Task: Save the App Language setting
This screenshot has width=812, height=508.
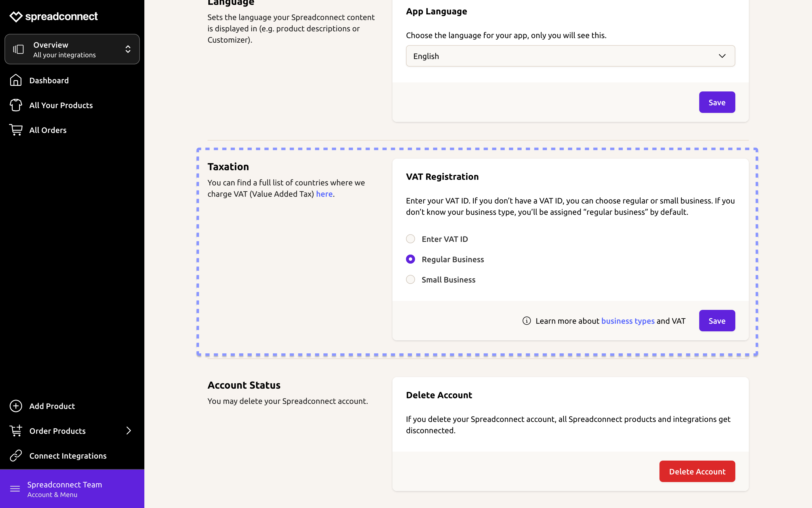Action: (x=717, y=102)
